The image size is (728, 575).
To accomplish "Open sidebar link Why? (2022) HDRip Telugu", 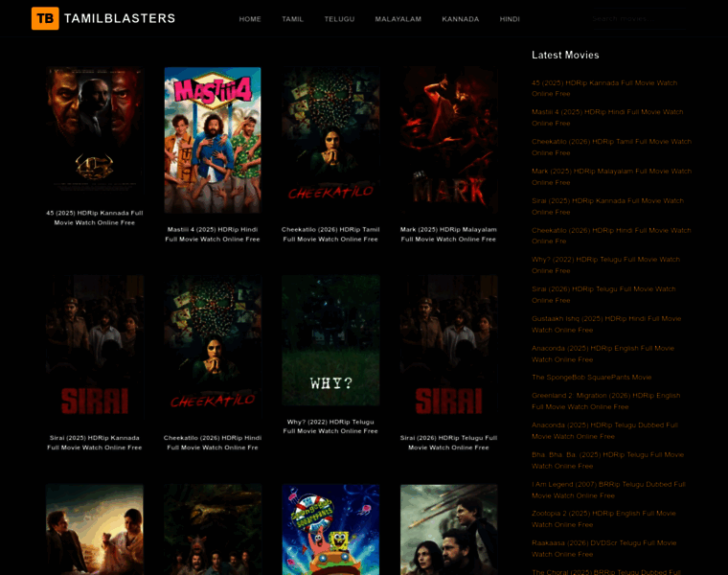I will tap(606, 265).
